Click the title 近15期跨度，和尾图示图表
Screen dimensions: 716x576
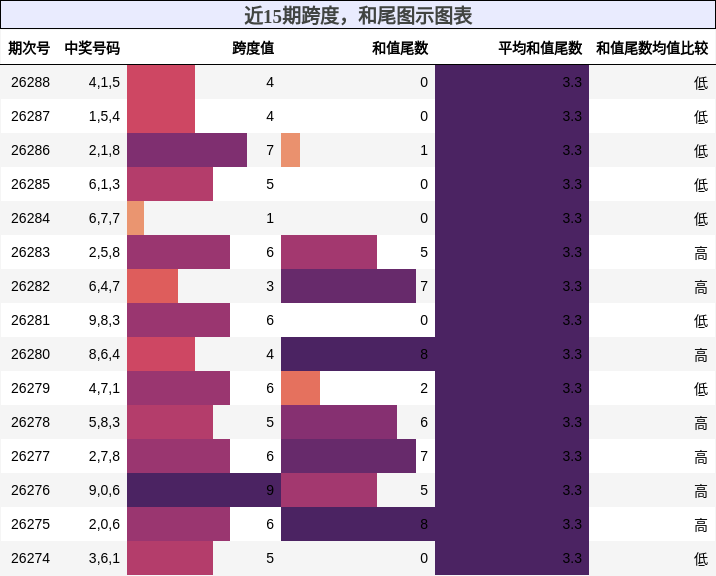point(358,16)
